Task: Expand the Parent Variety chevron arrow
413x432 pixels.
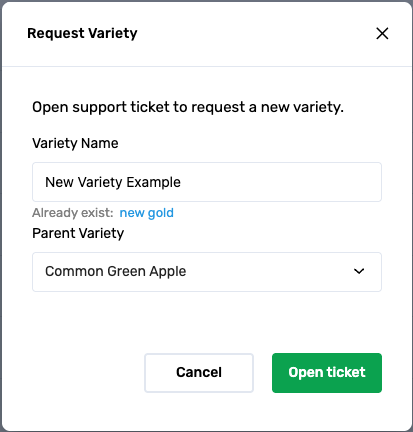Action: (359, 271)
